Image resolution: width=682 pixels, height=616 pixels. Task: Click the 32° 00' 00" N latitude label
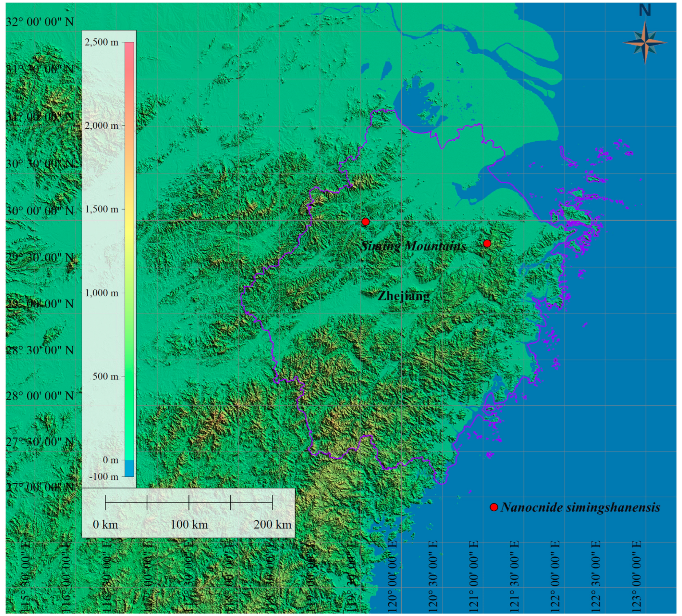(x=40, y=22)
